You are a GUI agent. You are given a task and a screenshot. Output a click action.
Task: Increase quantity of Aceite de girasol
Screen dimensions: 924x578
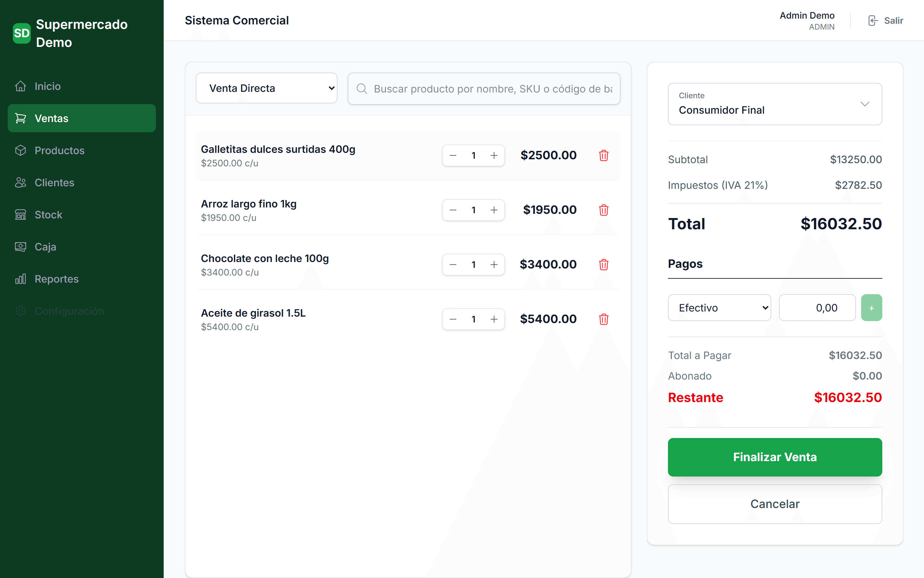(494, 320)
